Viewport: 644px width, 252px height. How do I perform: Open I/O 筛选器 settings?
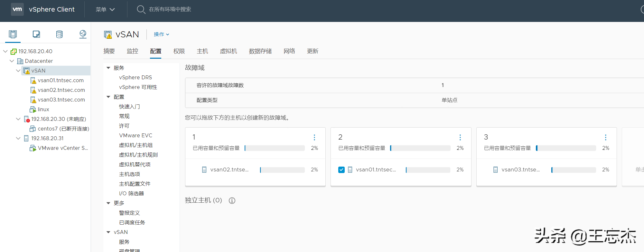tap(131, 193)
